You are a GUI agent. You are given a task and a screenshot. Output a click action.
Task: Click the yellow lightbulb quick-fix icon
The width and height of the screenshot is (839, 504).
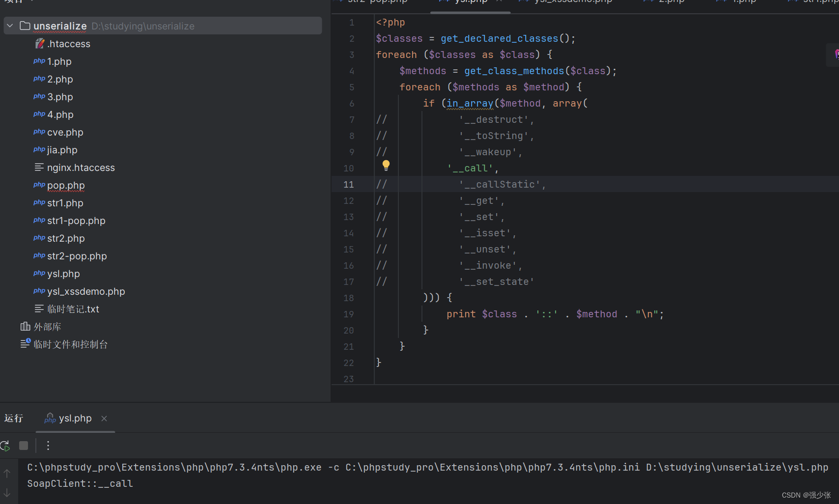386,165
